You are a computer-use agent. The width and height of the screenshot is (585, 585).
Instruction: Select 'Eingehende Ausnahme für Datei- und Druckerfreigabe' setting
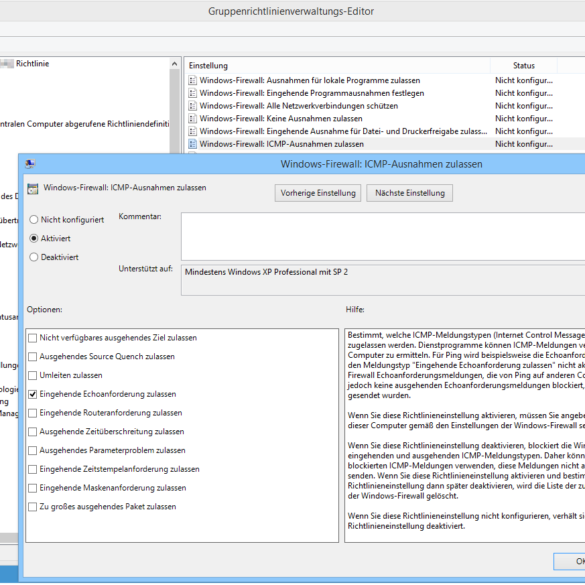click(343, 131)
